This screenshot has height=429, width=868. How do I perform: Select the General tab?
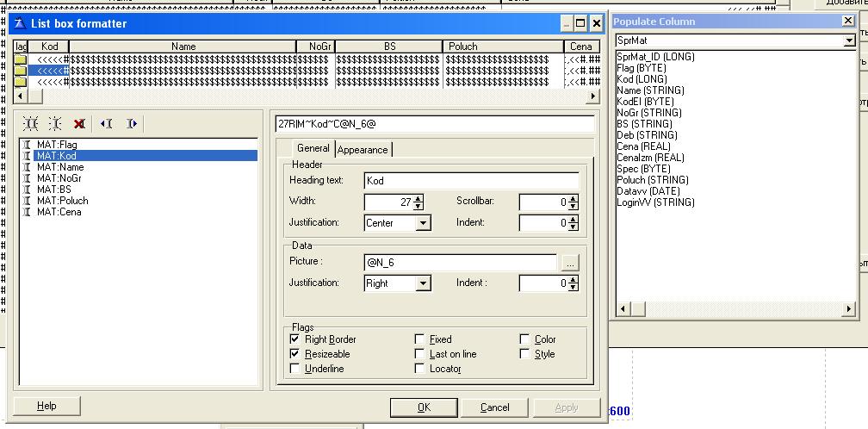(x=313, y=149)
